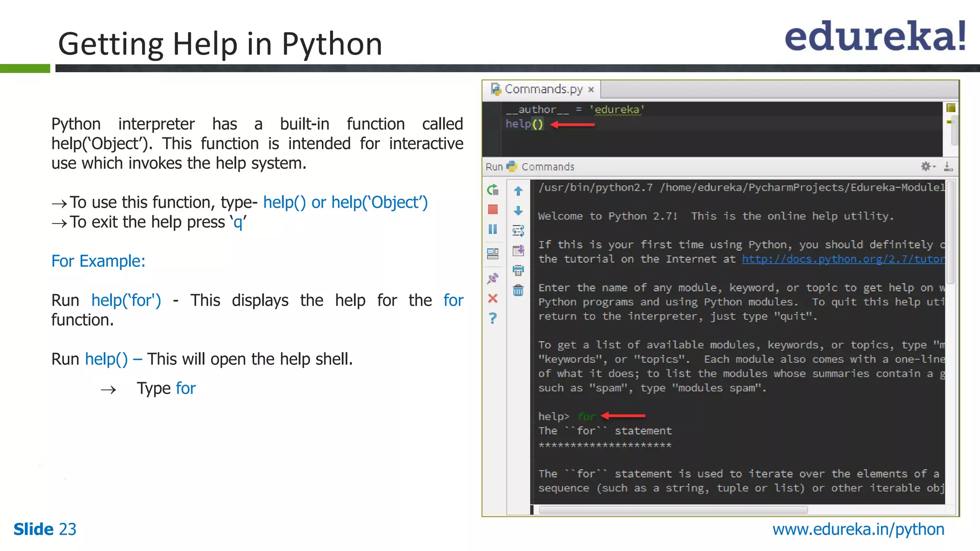The width and height of the screenshot is (980, 551).
Task: Click the 'The ``for`` statement' heading in console
Action: (x=605, y=431)
